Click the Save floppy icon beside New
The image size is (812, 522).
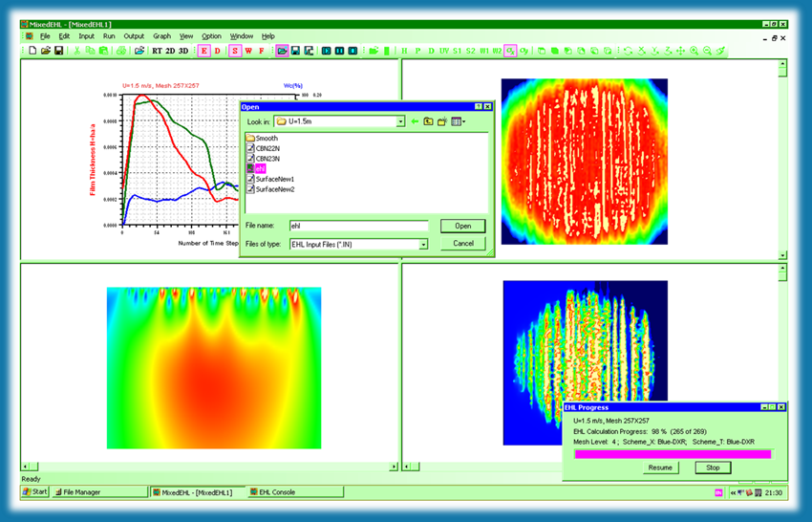[x=59, y=51]
